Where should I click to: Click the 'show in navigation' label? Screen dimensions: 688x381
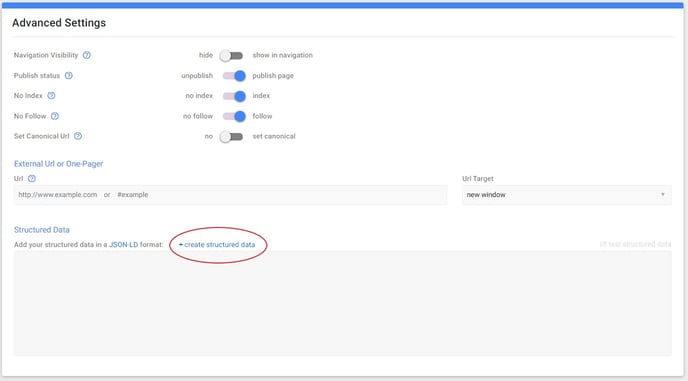pyautogui.click(x=283, y=55)
